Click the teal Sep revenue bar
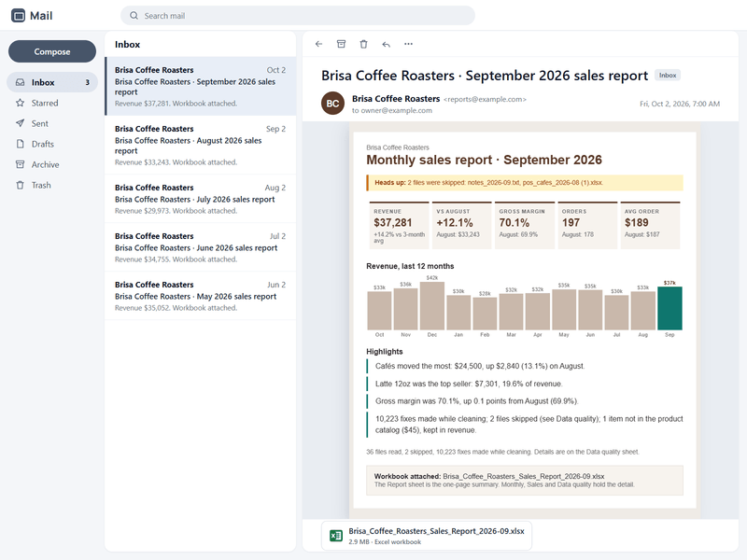Viewport: 747px width, 560px height. coord(669,308)
